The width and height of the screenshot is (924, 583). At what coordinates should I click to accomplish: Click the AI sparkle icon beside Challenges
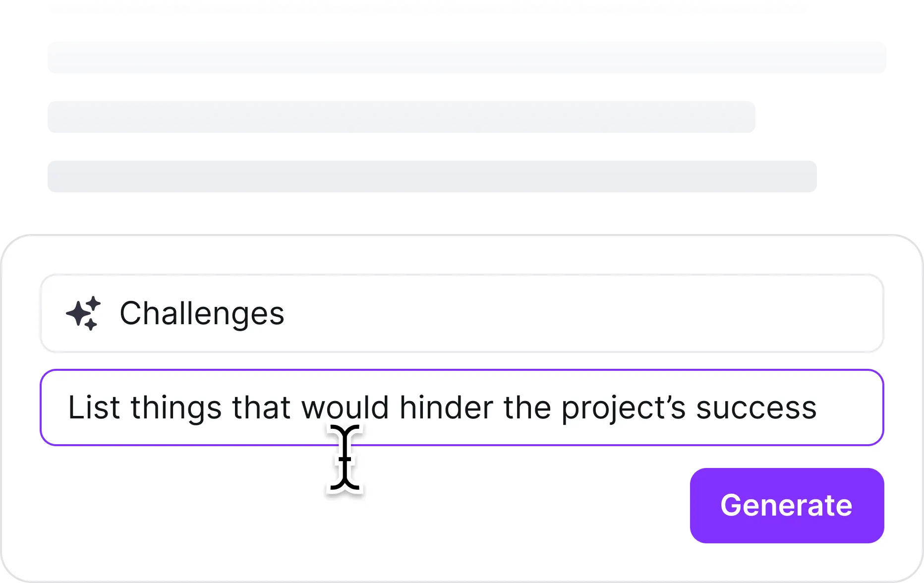(x=83, y=313)
